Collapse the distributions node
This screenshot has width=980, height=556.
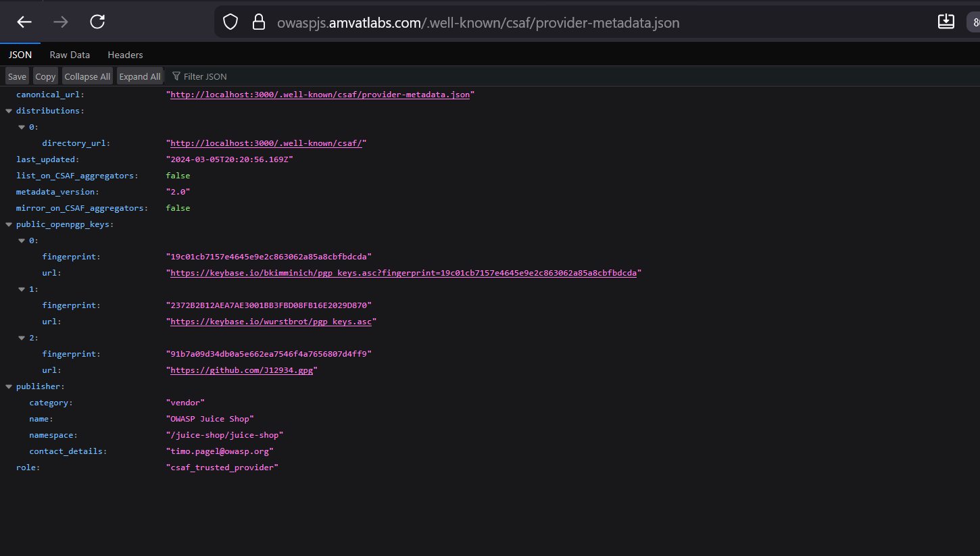tap(9, 111)
